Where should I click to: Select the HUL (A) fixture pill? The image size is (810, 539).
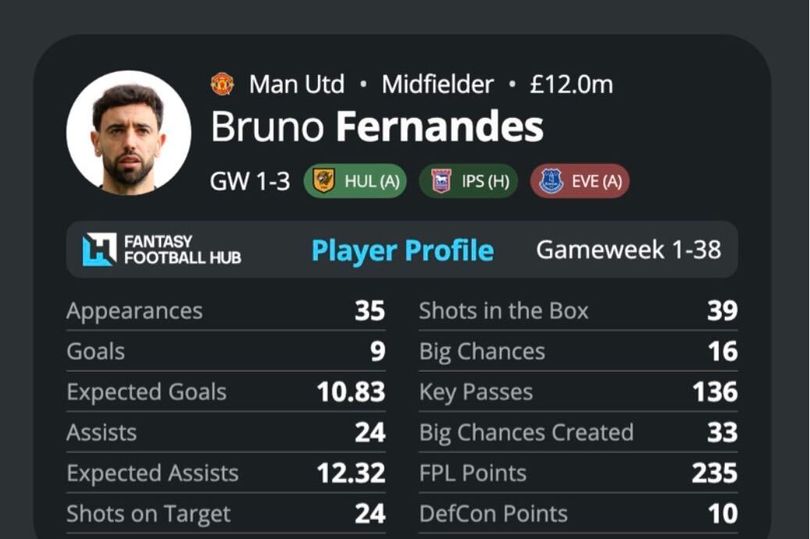355,181
